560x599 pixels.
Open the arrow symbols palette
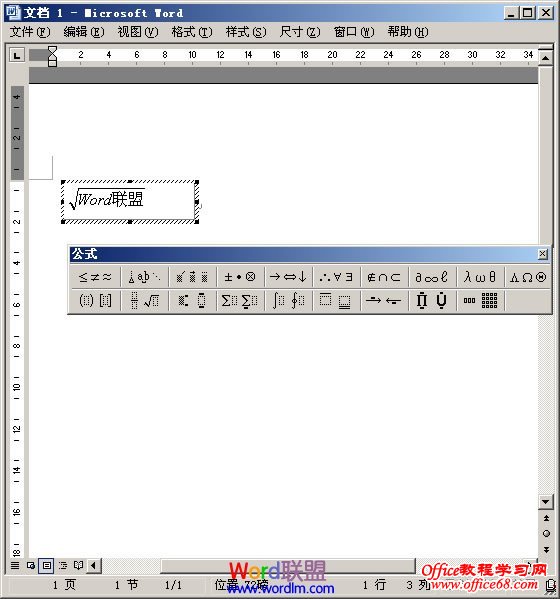(x=288, y=277)
